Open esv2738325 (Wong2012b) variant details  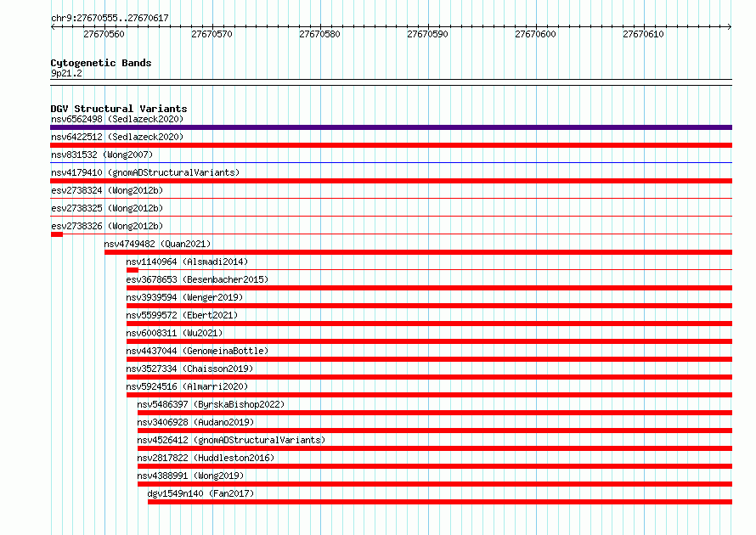(x=107, y=208)
